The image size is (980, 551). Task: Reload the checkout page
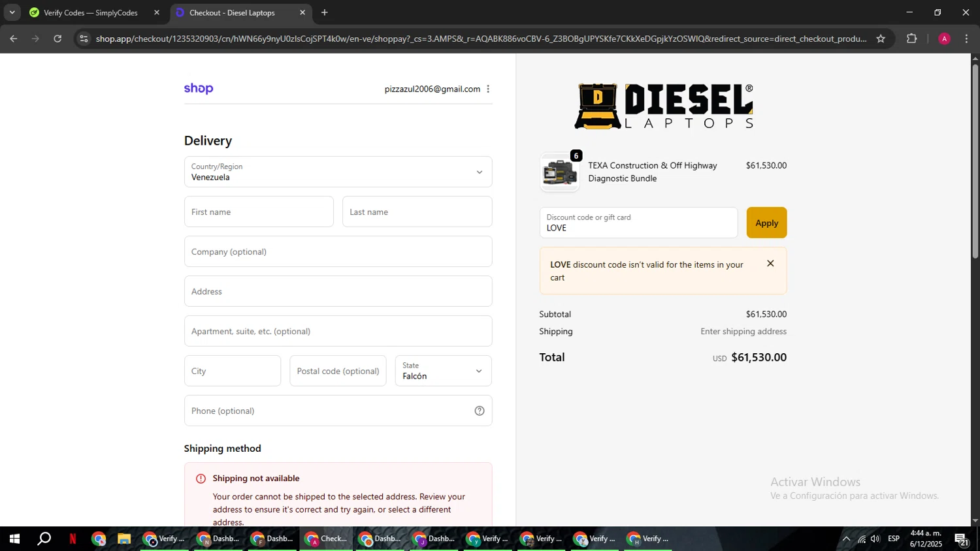57,39
